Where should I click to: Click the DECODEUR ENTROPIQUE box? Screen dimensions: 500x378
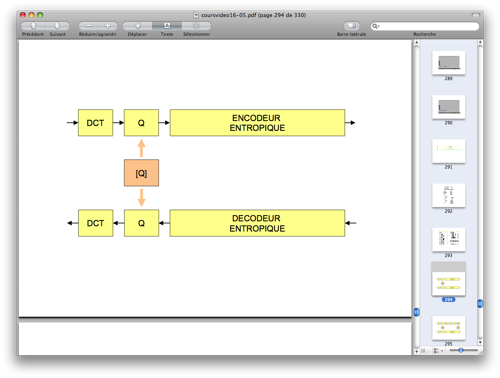[257, 223]
